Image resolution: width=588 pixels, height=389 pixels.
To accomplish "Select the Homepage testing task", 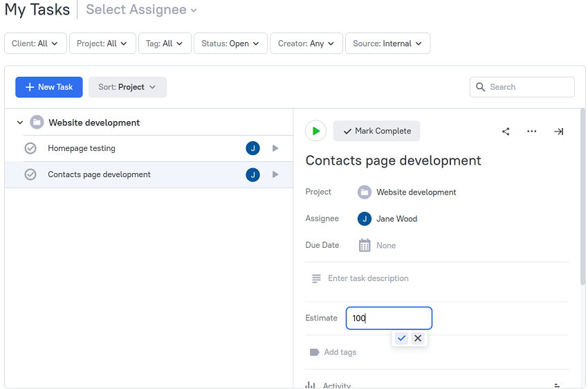I will 149,148.
